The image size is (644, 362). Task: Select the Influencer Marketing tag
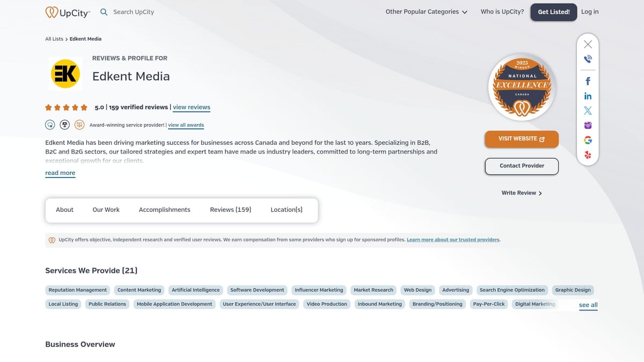tap(319, 290)
